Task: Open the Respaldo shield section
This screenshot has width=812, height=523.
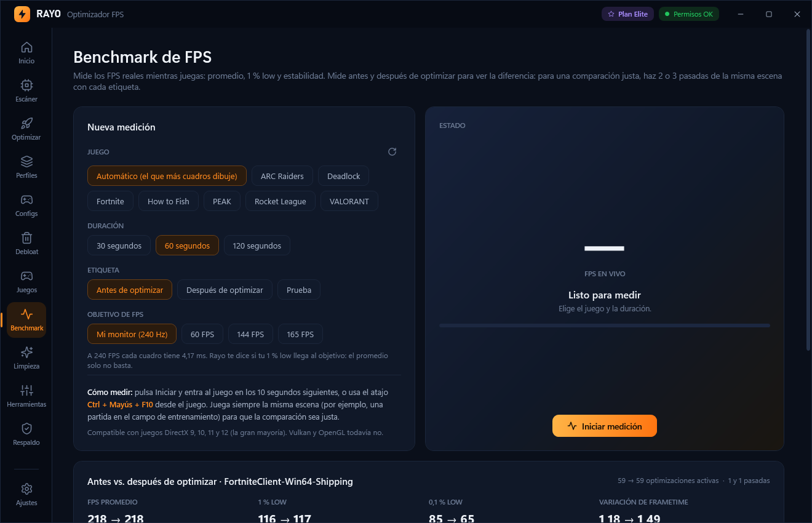Action: 26,434
